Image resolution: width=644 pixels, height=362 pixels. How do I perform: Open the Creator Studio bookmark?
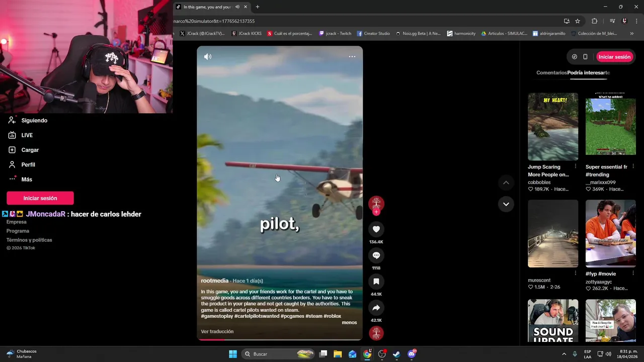pyautogui.click(x=374, y=34)
